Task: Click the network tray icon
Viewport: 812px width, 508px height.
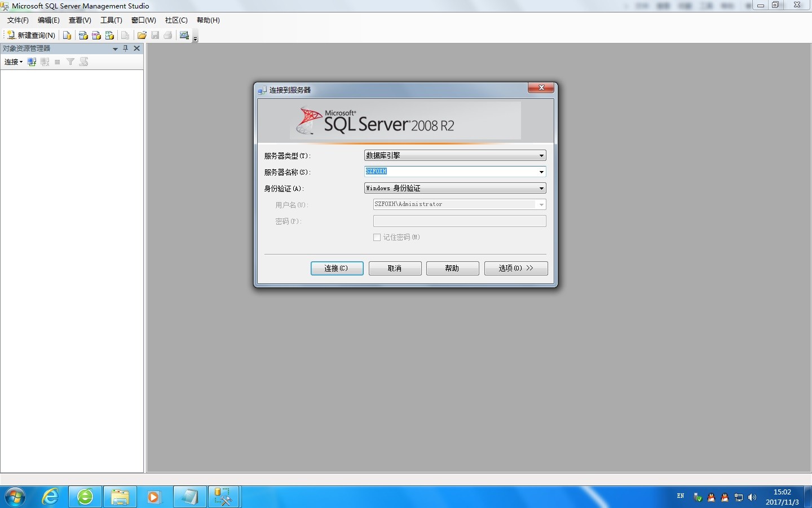Action: 739,497
